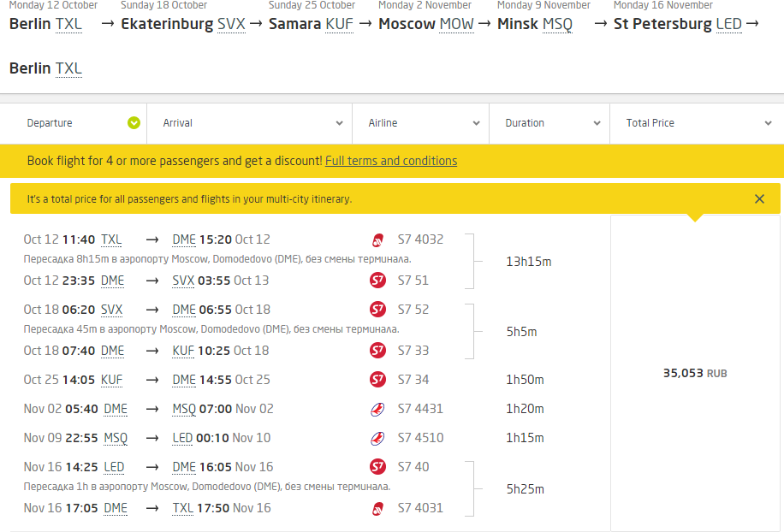
Task: Click SVX arrival code on the 03:55 Oct 13 flight
Action: click(183, 281)
